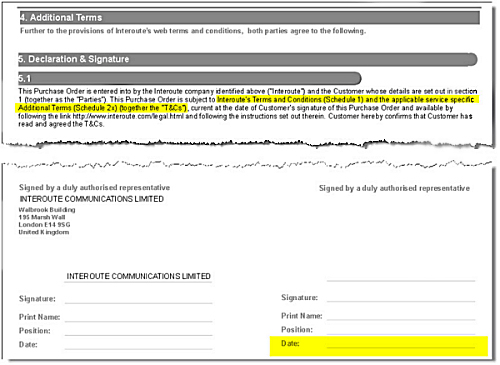Click the customer company name line
The width and height of the screenshot is (500, 365).
point(401,276)
